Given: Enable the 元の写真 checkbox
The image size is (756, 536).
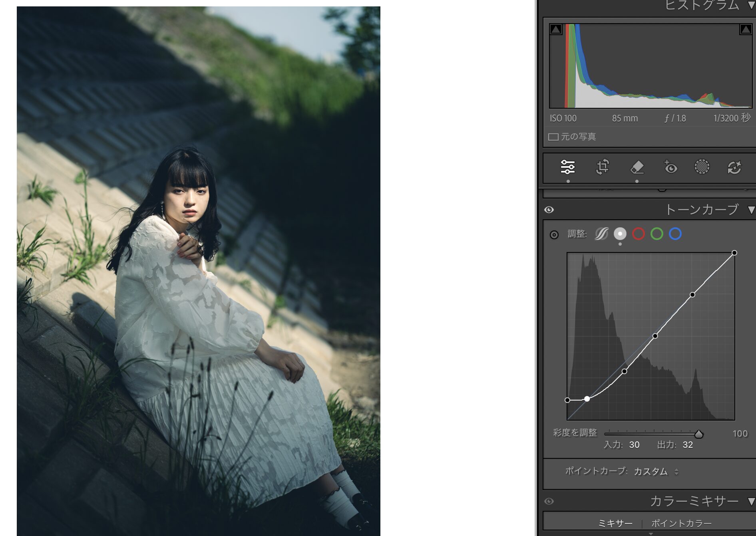Looking at the screenshot, I should 553,137.
